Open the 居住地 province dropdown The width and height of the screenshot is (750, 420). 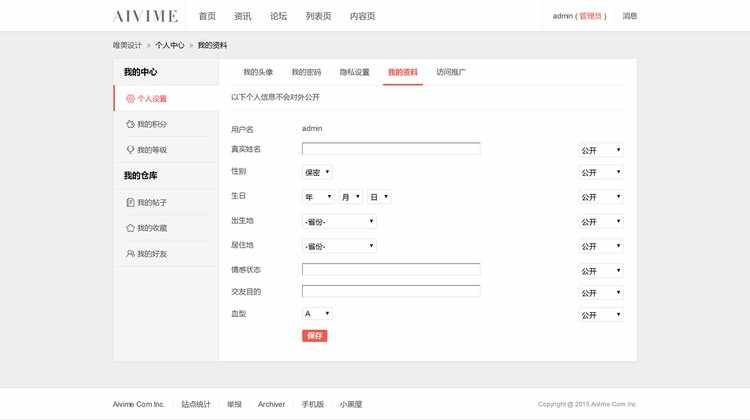[x=339, y=246]
